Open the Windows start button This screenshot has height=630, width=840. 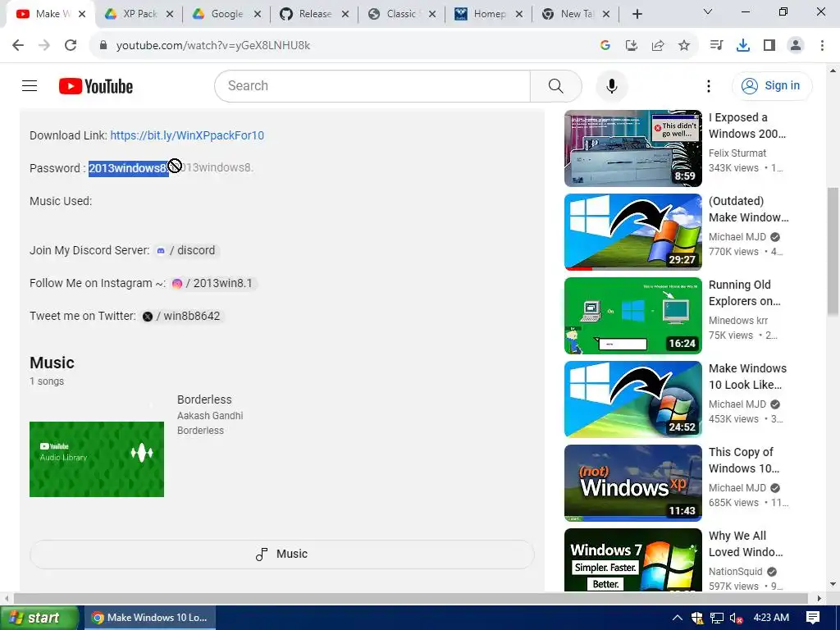(39, 618)
